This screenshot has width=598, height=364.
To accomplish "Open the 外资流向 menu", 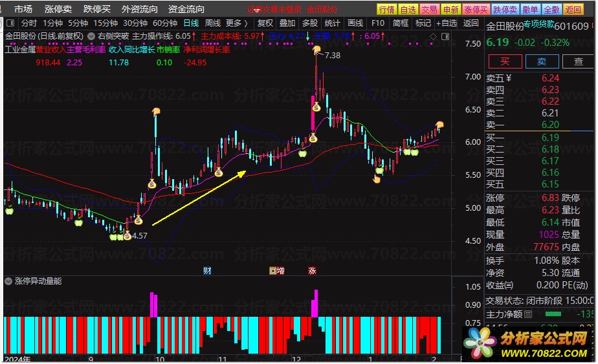I will tap(140, 9).
